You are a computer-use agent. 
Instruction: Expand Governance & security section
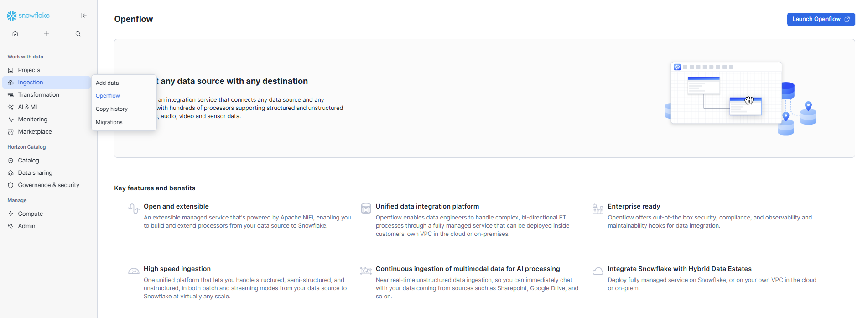pyautogui.click(x=48, y=185)
